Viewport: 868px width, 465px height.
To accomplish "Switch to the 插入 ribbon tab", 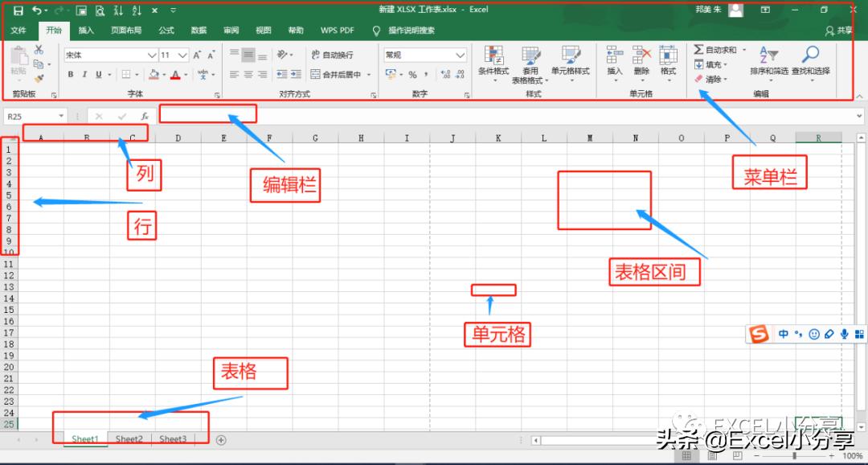I will 87,31.
